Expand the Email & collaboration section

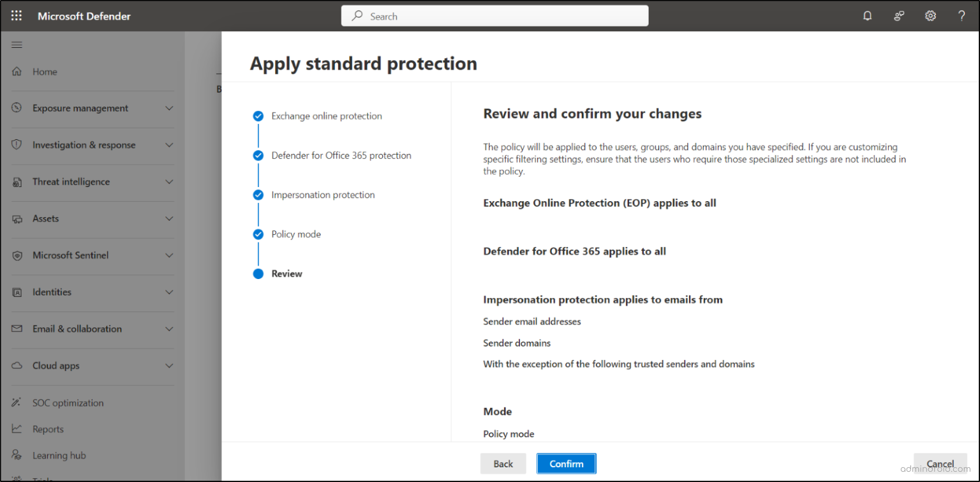(x=169, y=329)
